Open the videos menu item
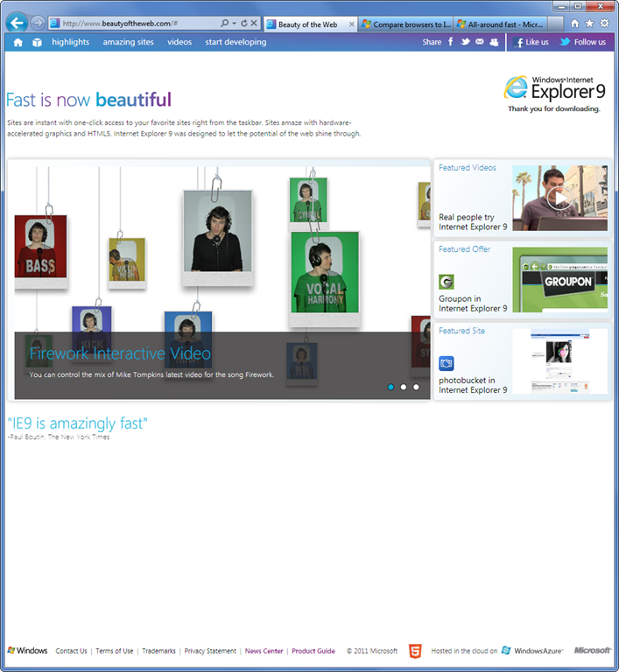The height and width of the screenshot is (672, 619). click(x=179, y=42)
